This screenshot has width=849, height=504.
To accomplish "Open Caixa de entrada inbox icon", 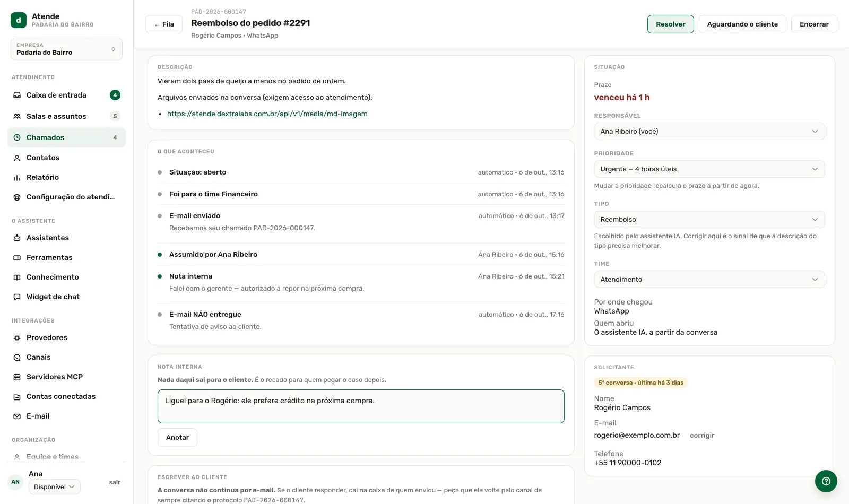I will click(17, 95).
